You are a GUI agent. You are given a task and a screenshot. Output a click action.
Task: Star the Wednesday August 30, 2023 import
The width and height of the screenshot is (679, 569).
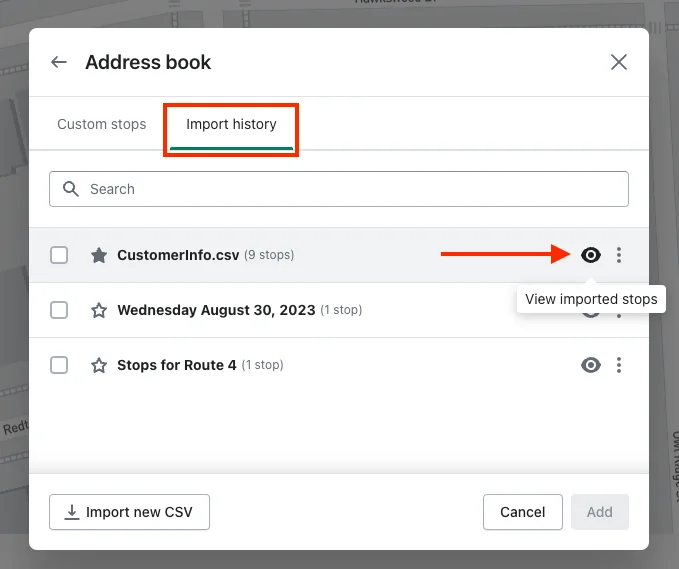99,310
